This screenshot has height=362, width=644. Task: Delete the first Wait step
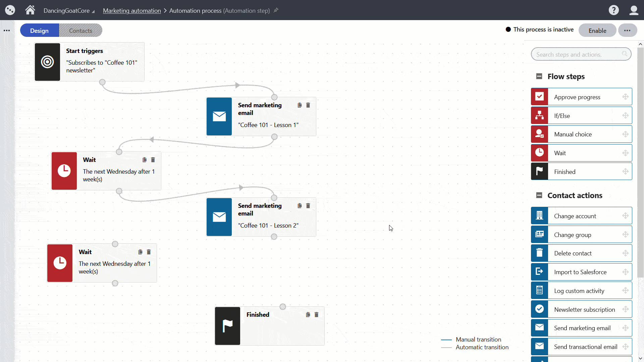tap(153, 160)
